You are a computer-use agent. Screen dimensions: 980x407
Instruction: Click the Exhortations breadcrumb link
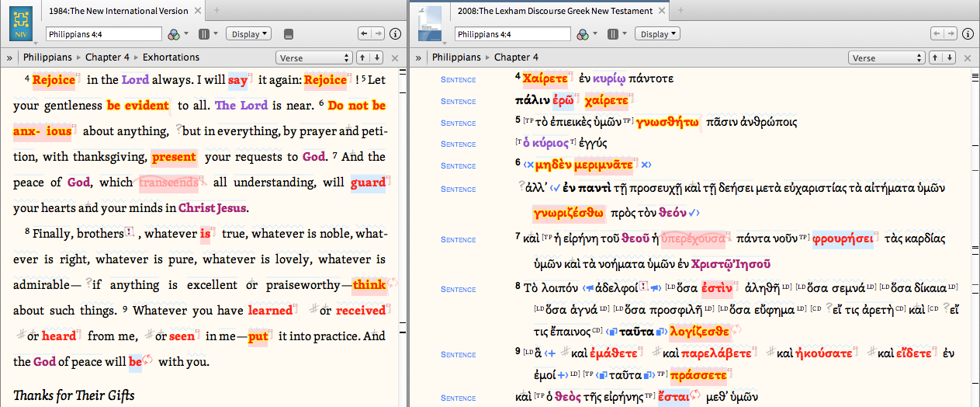(x=170, y=57)
